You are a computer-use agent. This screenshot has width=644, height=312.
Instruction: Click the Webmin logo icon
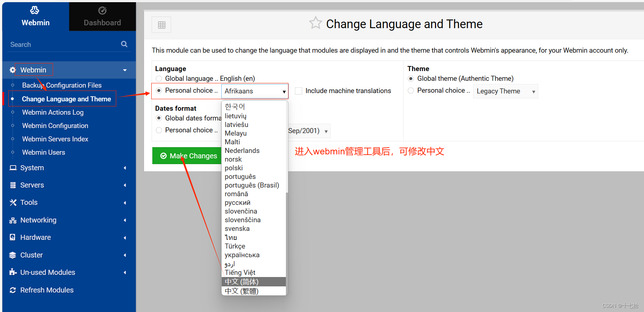pyautogui.click(x=35, y=10)
